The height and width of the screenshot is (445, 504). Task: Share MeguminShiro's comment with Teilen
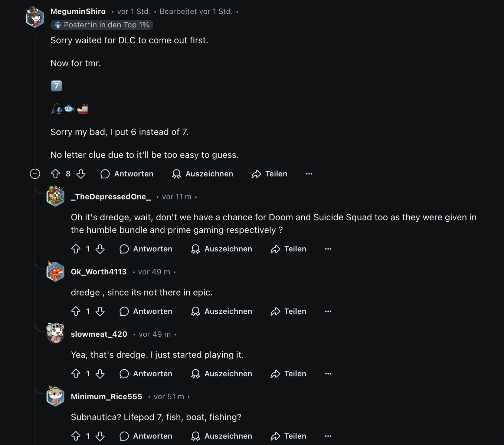[x=269, y=174]
